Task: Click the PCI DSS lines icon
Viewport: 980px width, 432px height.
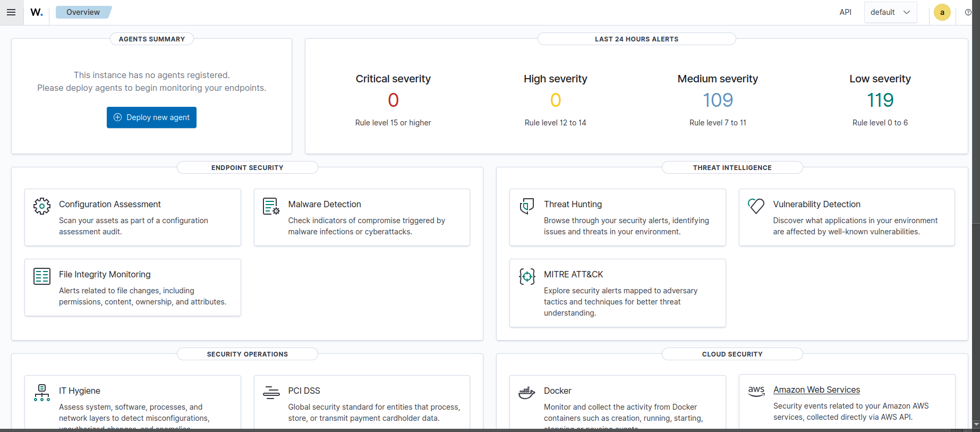Action: 271,393
